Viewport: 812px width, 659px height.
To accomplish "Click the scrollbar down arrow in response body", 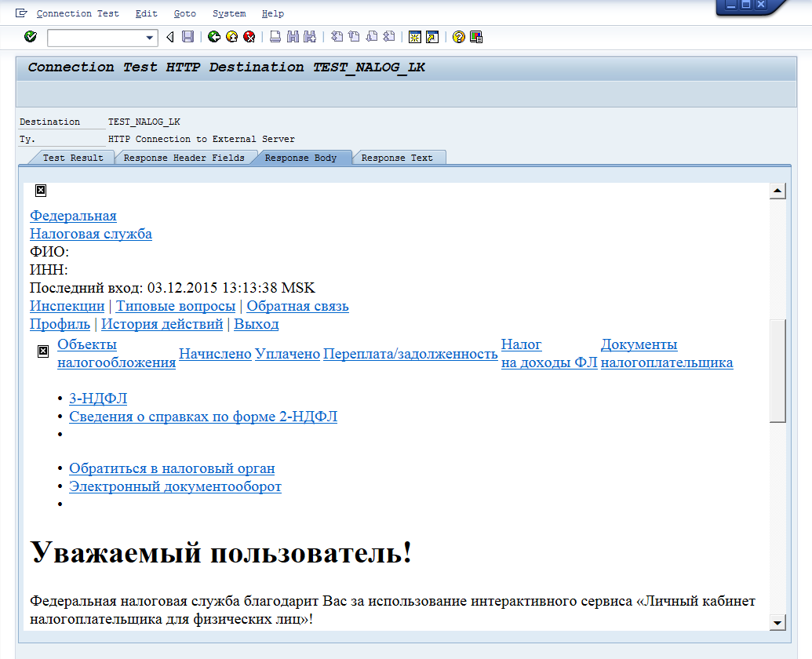I will (777, 622).
